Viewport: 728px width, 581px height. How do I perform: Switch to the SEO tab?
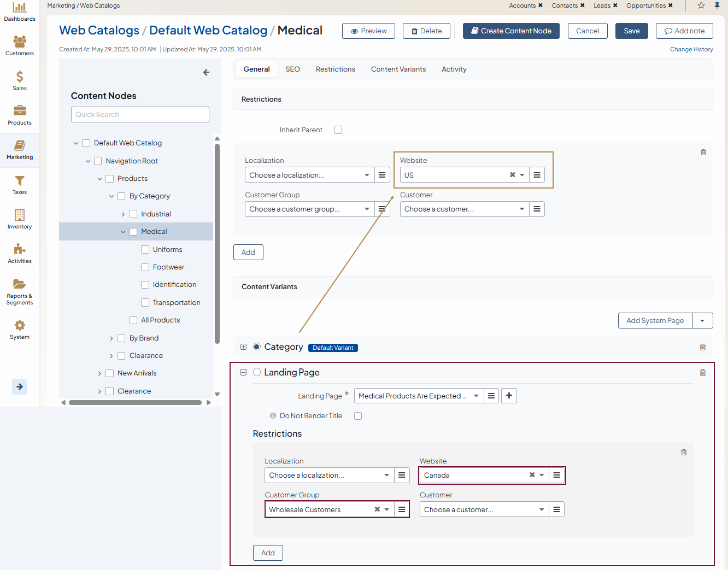coord(292,69)
